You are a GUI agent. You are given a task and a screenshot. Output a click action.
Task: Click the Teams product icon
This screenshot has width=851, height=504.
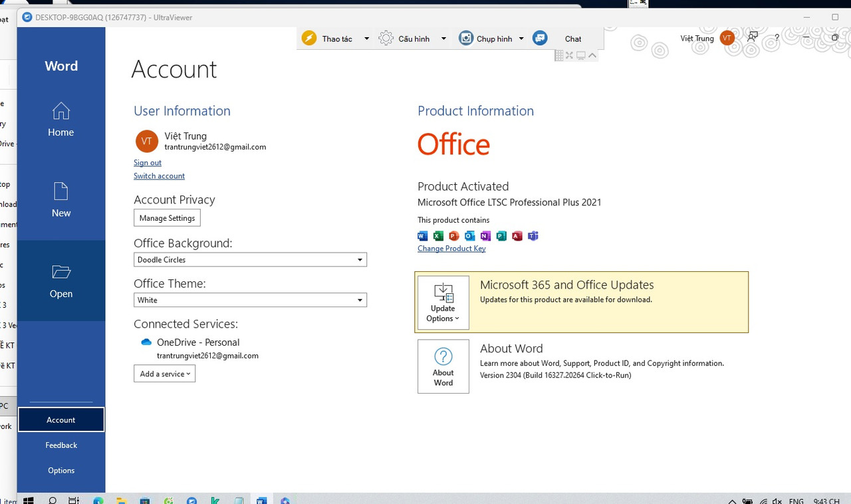pos(533,236)
